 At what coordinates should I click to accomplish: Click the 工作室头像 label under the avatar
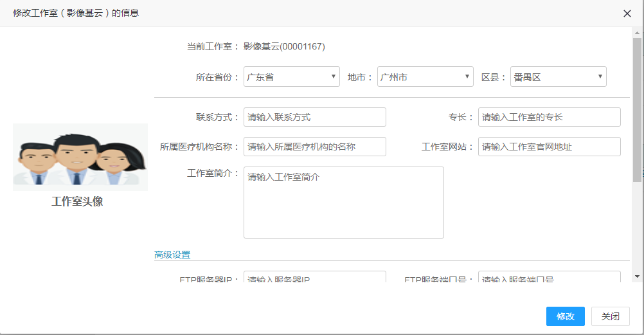pyautogui.click(x=77, y=201)
